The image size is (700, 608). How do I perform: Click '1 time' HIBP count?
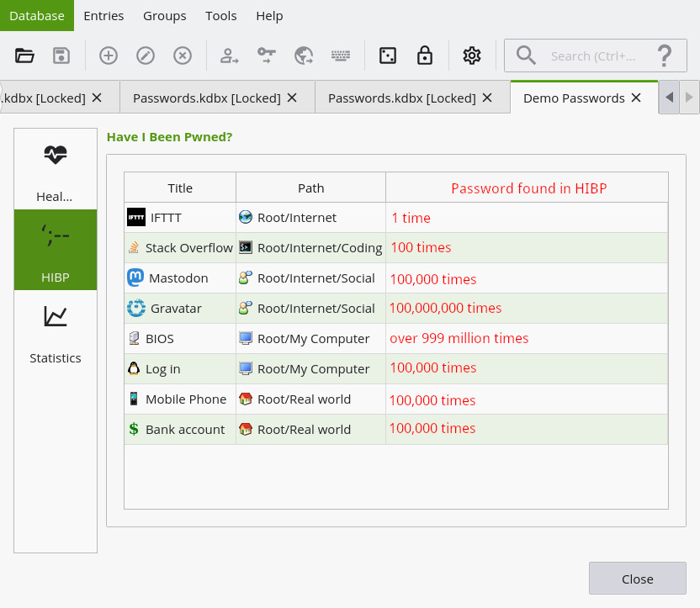(x=411, y=218)
